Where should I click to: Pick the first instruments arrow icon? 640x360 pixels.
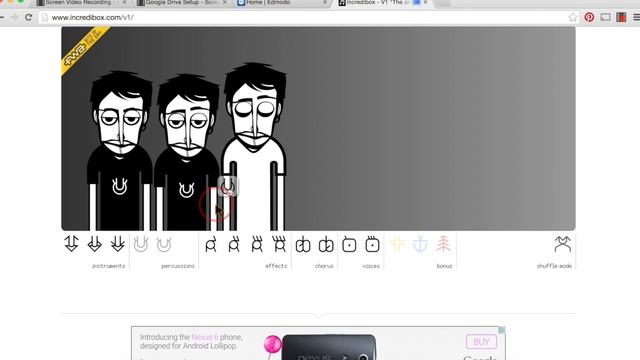(71, 244)
